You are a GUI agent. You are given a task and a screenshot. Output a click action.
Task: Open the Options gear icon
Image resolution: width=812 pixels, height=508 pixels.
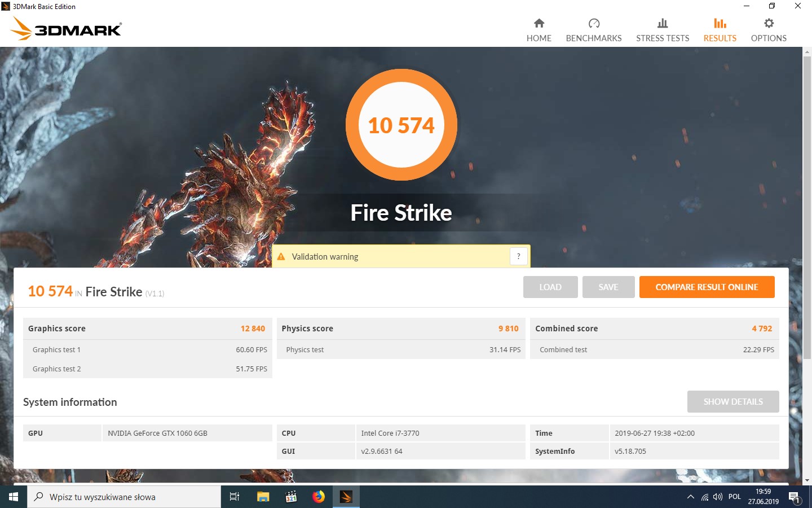click(x=769, y=23)
